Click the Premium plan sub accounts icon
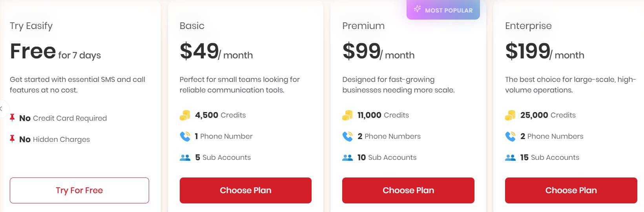 347,158
